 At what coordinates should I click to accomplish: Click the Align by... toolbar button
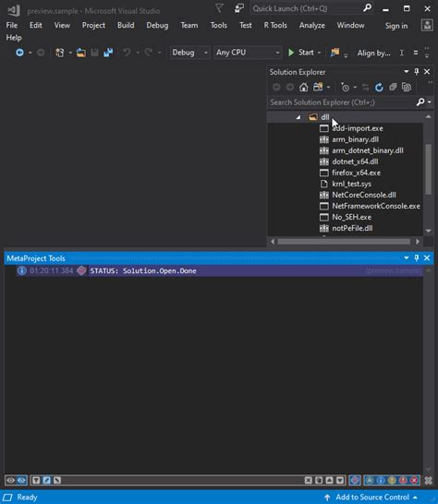[373, 53]
